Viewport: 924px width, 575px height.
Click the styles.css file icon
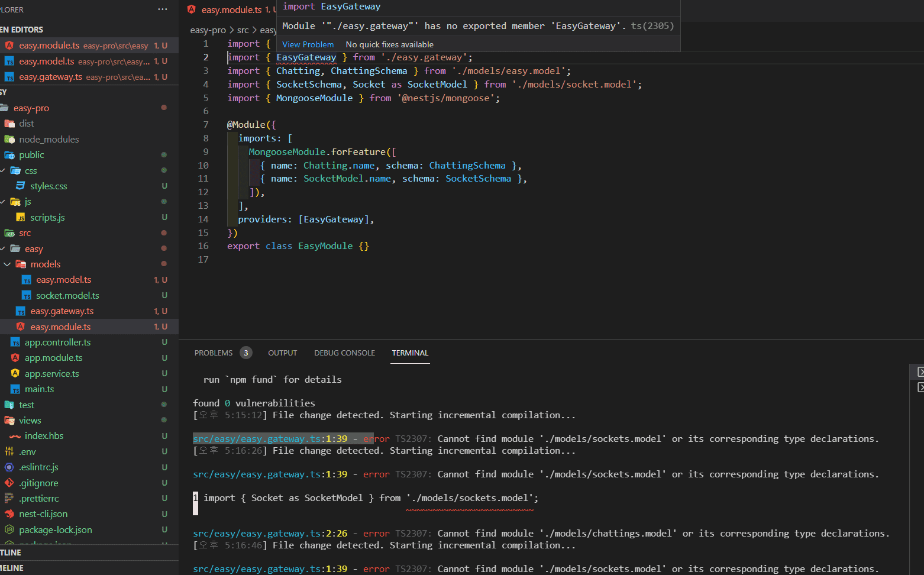[21, 186]
